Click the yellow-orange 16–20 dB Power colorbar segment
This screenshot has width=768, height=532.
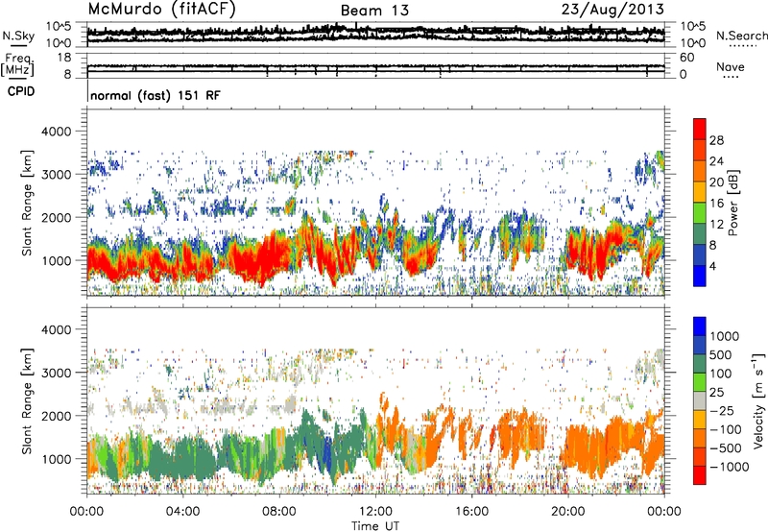click(x=700, y=192)
